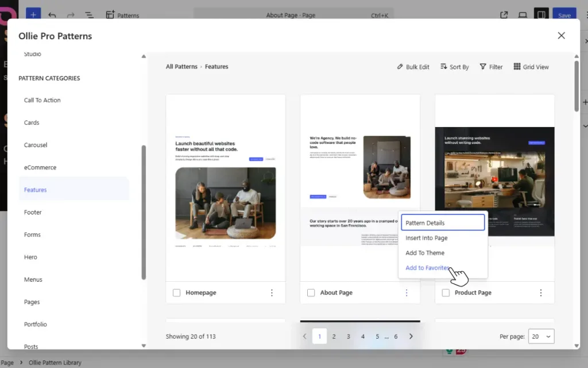
Task: Click the Features breadcrumb
Action: (216, 67)
